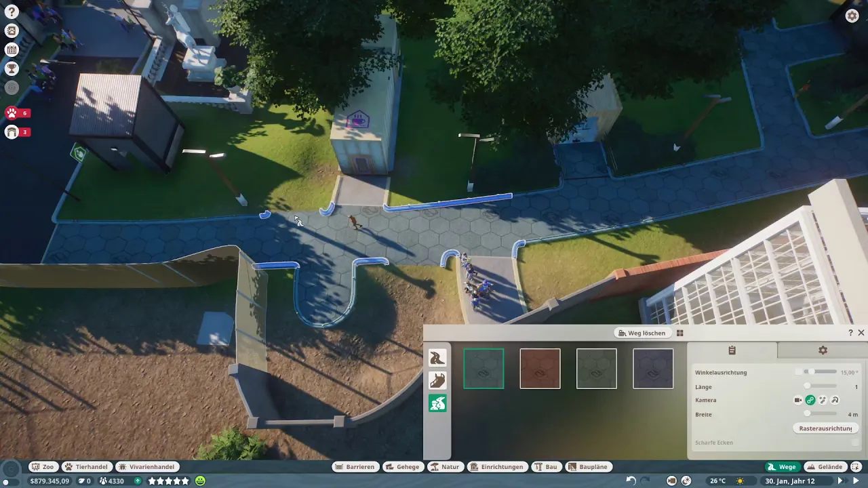Open the Vivarienhandel menu
868x488 pixels.
click(147, 467)
